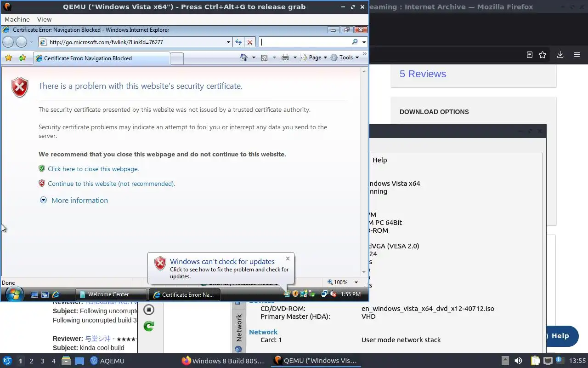Expand the Print dropdown arrow
588x368 pixels.
tap(295, 58)
